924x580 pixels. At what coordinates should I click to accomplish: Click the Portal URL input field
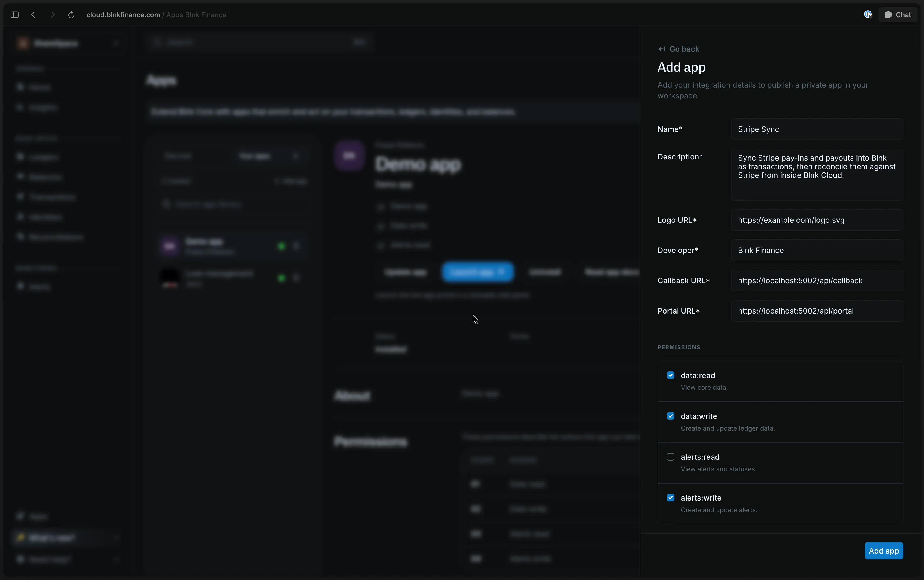pyautogui.click(x=817, y=311)
